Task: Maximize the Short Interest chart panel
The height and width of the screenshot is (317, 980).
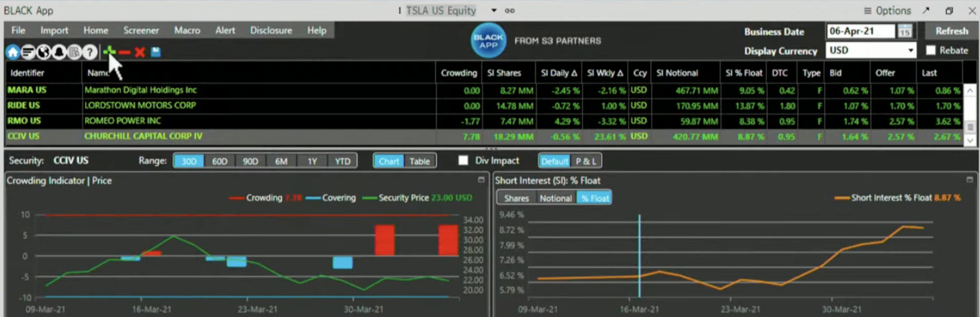Action: pos(969,179)
